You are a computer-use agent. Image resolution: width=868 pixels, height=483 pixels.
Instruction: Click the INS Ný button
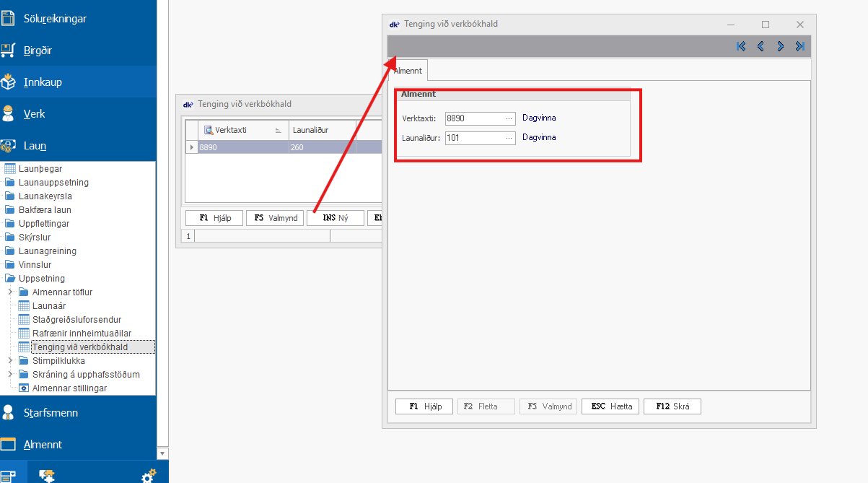click(x=335, y=218)
